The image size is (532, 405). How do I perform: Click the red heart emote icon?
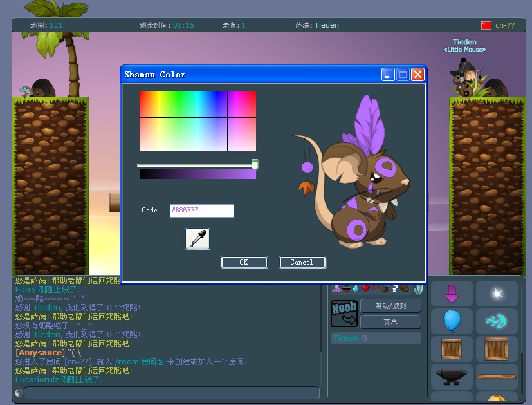click(x=365, y=288)
